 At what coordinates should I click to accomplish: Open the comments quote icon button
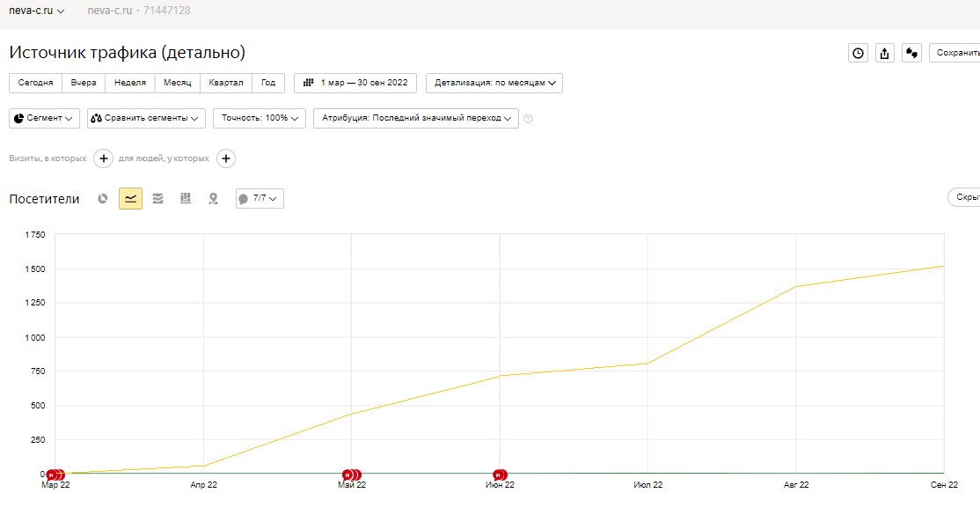click(x=911, y=53)
